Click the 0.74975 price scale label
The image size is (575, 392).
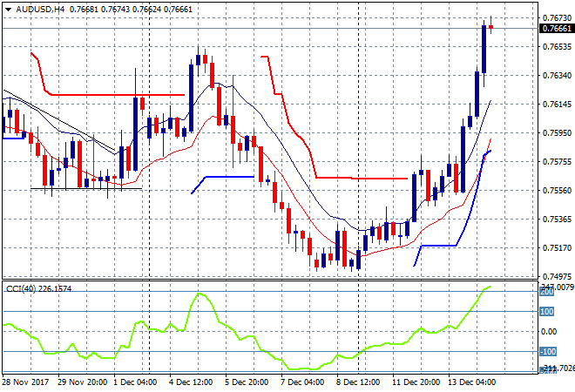(x=557, y=276)
